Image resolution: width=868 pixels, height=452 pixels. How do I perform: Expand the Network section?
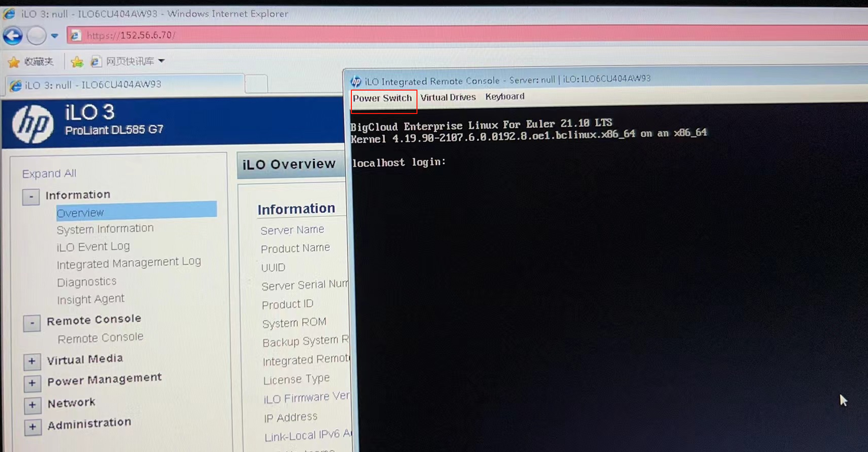(33, 405)
